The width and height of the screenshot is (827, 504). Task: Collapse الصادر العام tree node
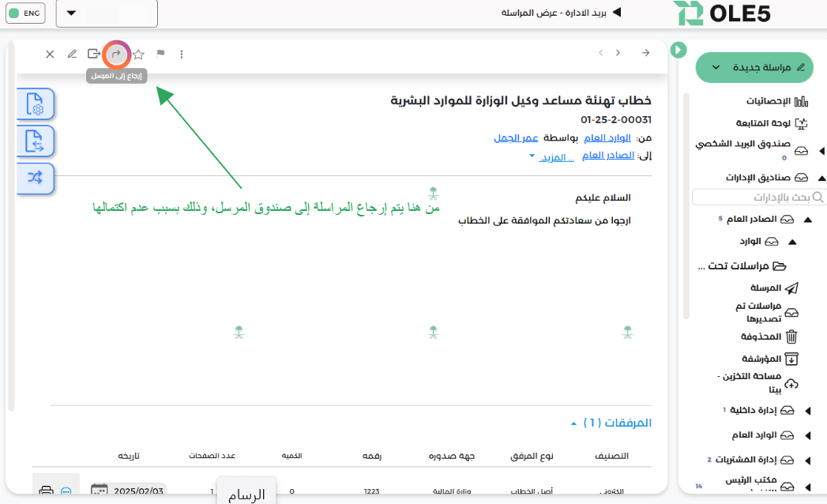[x=807, y=220]
